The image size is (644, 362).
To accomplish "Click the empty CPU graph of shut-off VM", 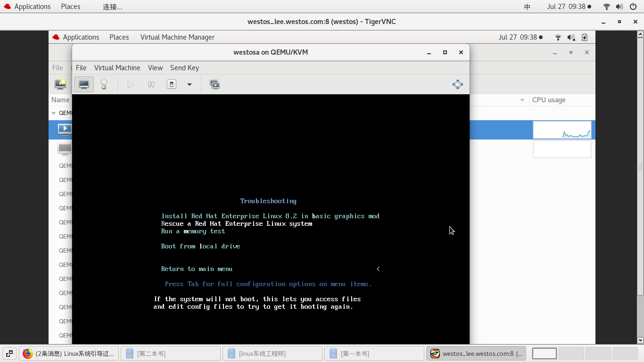I will click(562, 149).
